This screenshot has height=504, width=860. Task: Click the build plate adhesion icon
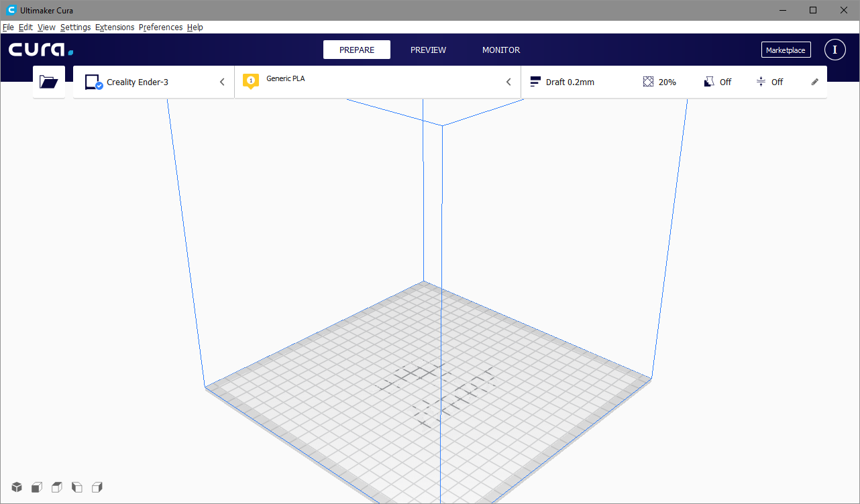(761, 82)
